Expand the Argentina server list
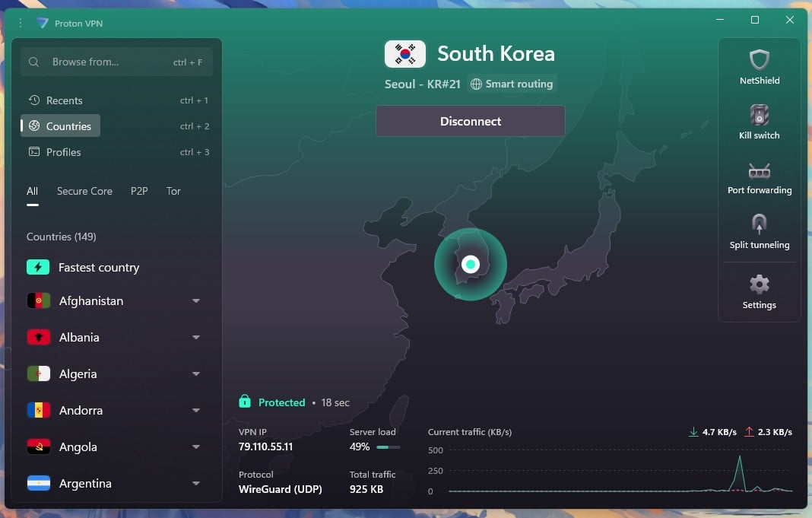Image resolution: width=812 pixels, height=518 pixels. click(196, 483)
